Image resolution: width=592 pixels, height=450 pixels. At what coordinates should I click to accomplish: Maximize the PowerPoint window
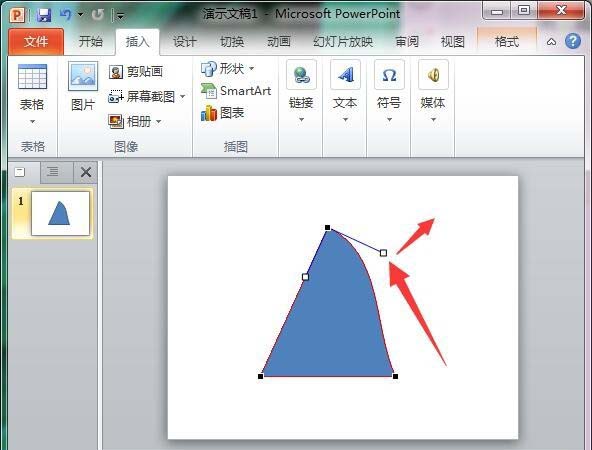[524, 11]
